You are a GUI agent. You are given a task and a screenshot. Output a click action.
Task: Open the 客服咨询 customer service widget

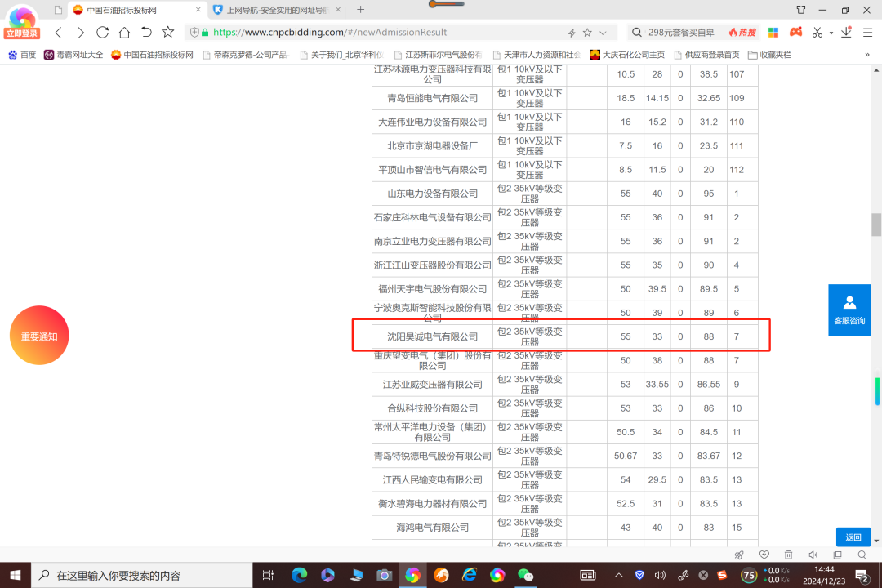pyautogui.click(x=849, y=310)
